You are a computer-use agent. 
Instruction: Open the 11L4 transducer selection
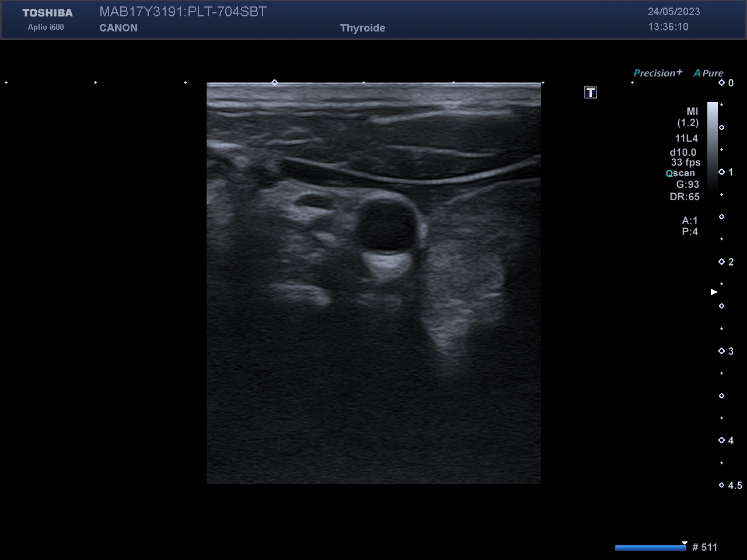(x=686, y=138)
